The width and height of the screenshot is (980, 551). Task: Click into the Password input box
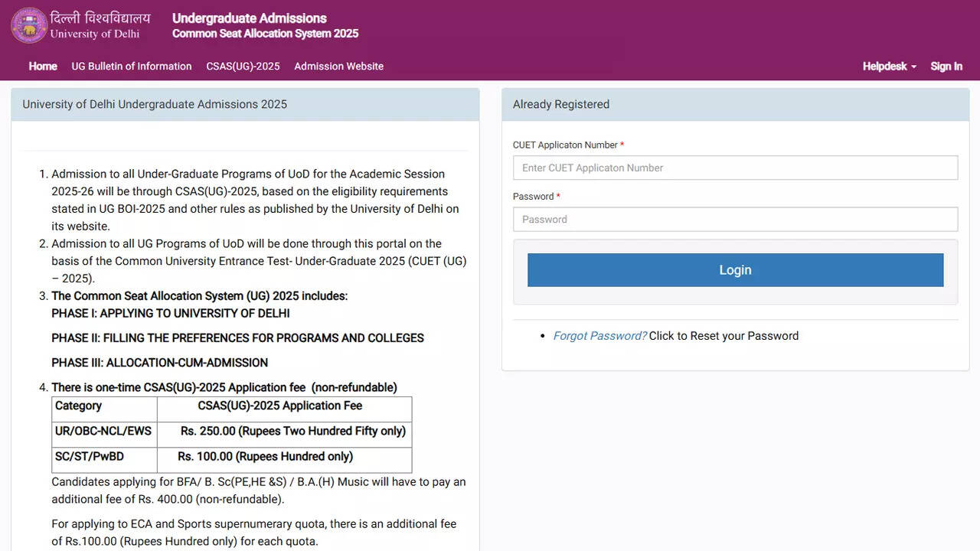click(x=735, y=220)
